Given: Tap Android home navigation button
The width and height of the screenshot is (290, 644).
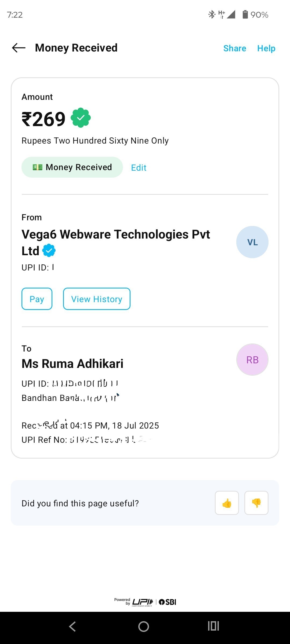Looking at the screenshot, I should 144,627.
